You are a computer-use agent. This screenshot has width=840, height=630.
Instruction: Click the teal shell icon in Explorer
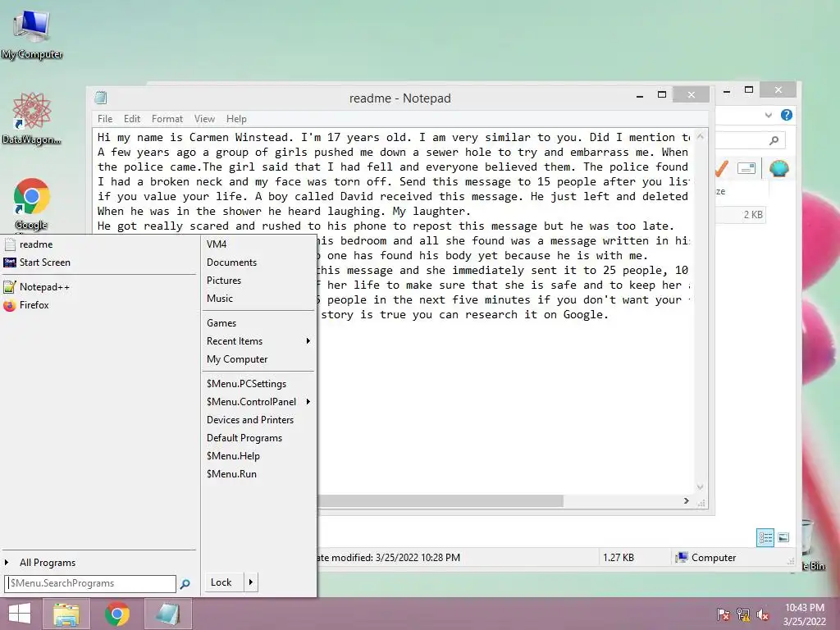pos(779,169)
